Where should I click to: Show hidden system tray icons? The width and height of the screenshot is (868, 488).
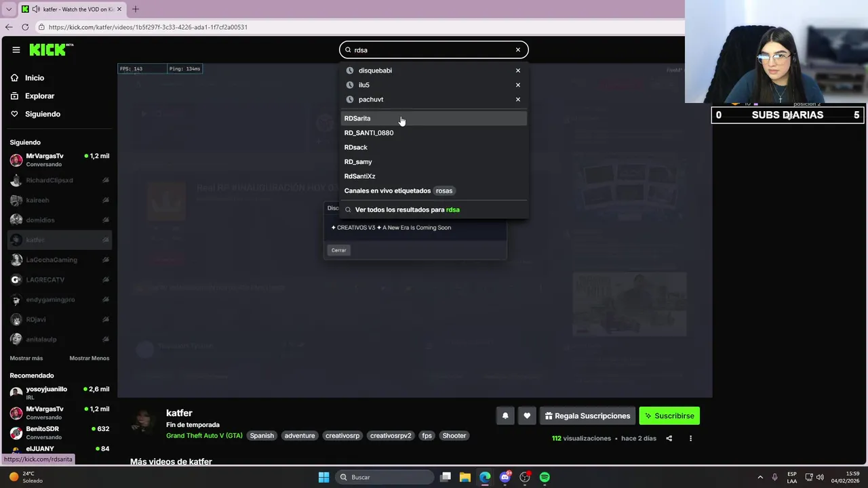coord(760,477)
